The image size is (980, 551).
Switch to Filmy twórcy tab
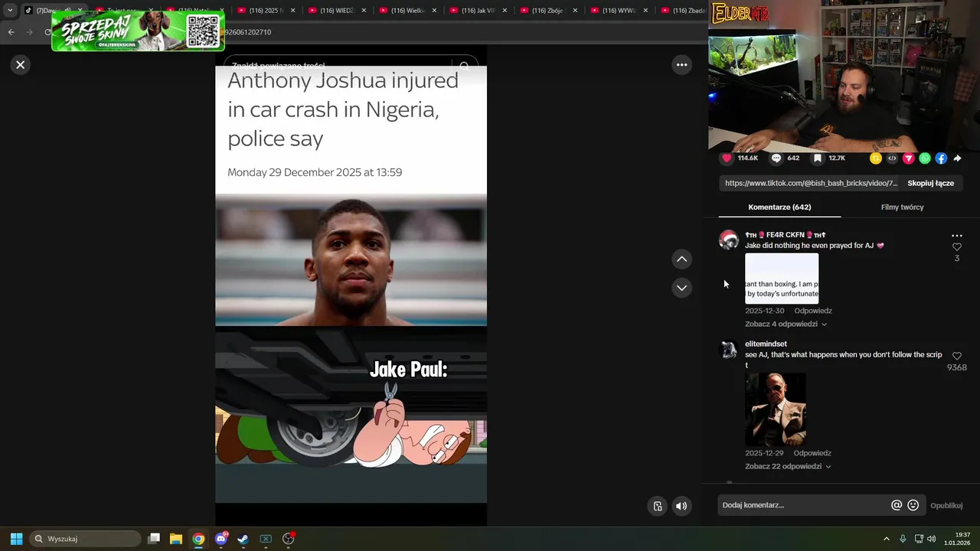pos(902,207)
